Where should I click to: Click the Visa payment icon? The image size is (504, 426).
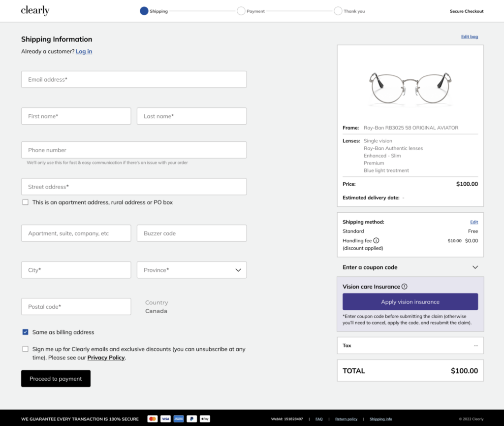click(x=165, y=419)
